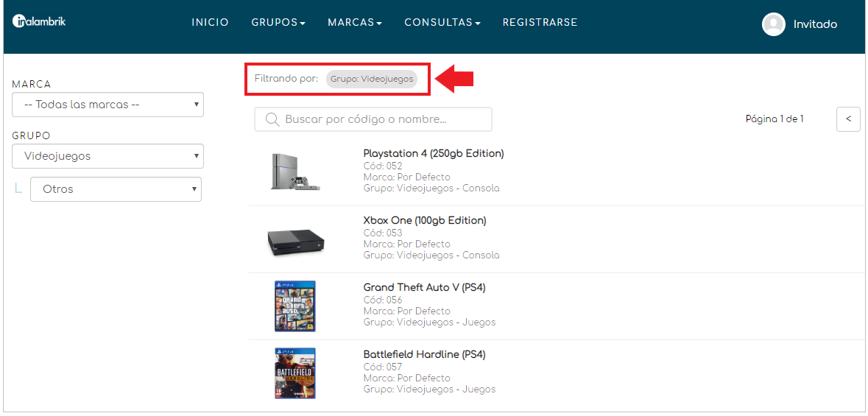
Task: Open Xbox One console thumbnail
Action: click(296, 242)
